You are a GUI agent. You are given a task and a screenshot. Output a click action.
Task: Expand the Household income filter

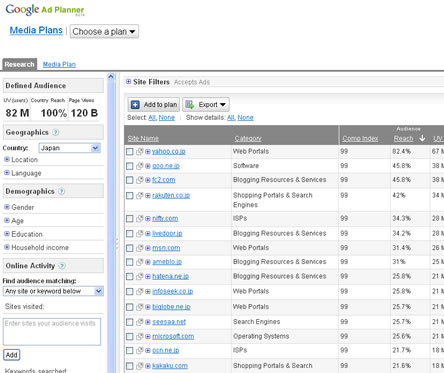[7, 247]
